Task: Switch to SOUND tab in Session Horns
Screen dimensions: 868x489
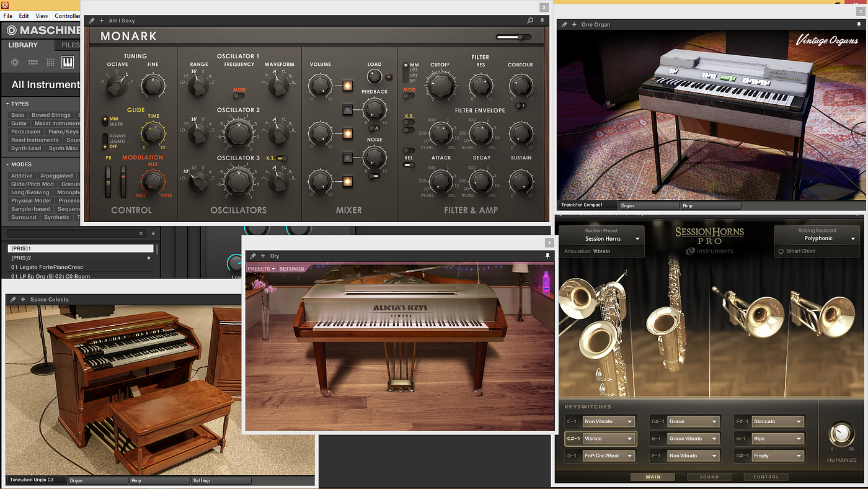Action: [709, 477]
